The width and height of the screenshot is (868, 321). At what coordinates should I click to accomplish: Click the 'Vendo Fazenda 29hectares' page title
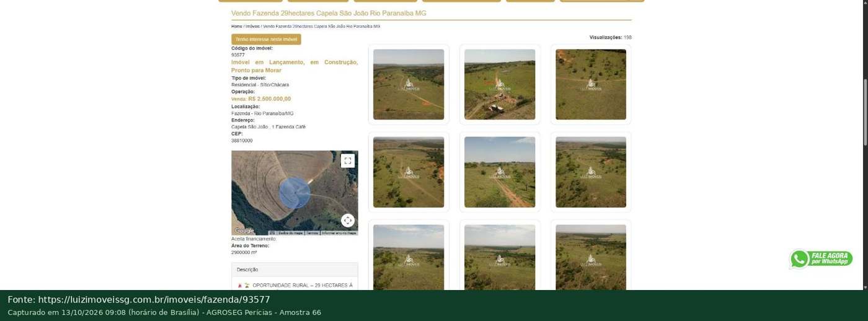point(329,13)
